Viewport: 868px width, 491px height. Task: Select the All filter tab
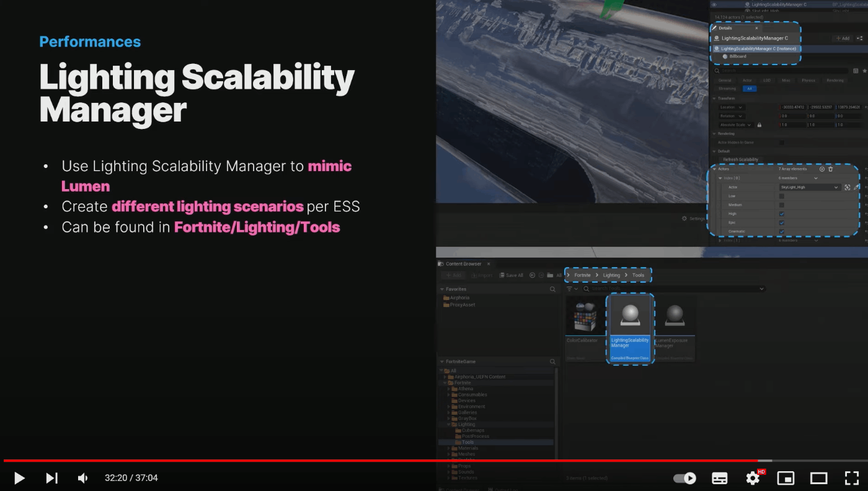click(750, 89)
